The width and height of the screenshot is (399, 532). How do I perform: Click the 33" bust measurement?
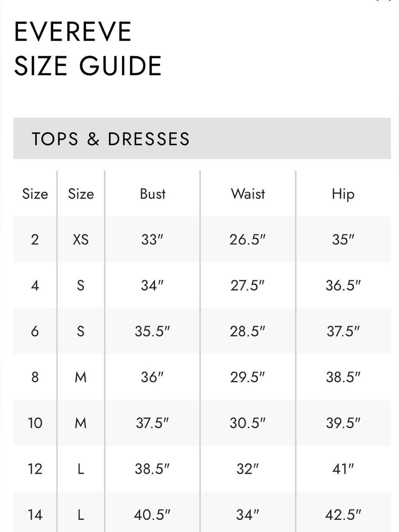point(152,239)
